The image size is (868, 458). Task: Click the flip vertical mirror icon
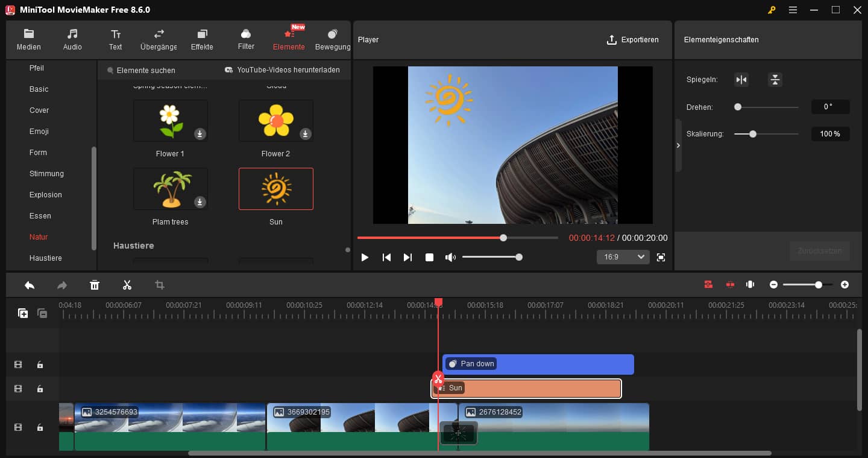click(x=775, y=80)
